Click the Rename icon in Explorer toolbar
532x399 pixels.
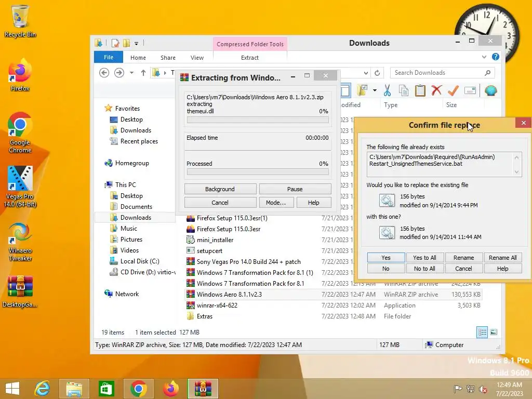tap(470, 90)
